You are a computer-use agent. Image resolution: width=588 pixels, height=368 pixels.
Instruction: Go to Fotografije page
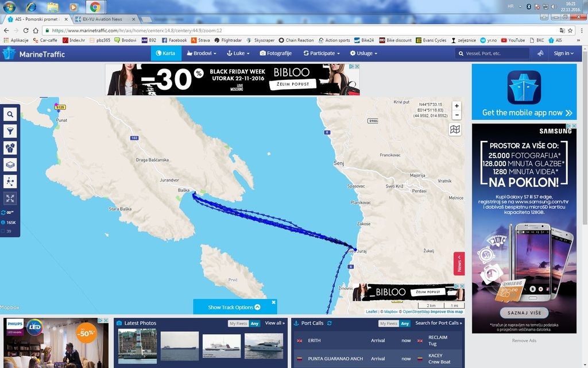coord(276,53)
